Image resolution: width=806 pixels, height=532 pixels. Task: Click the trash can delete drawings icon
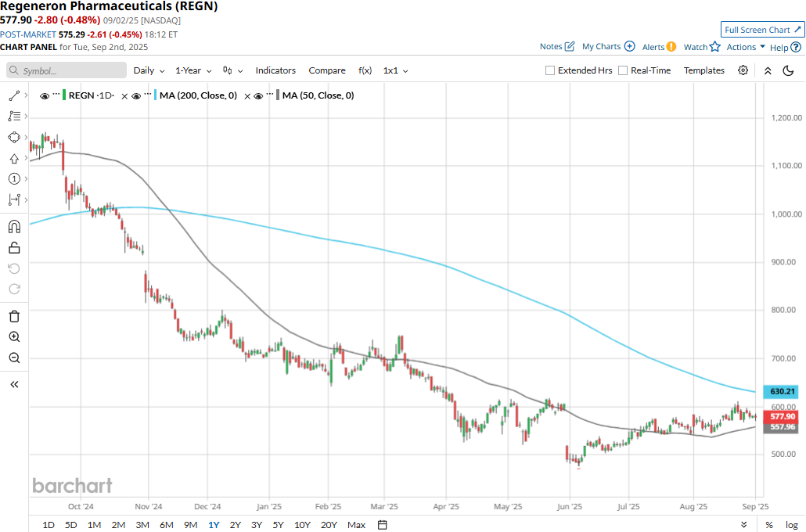click(14, 316)
